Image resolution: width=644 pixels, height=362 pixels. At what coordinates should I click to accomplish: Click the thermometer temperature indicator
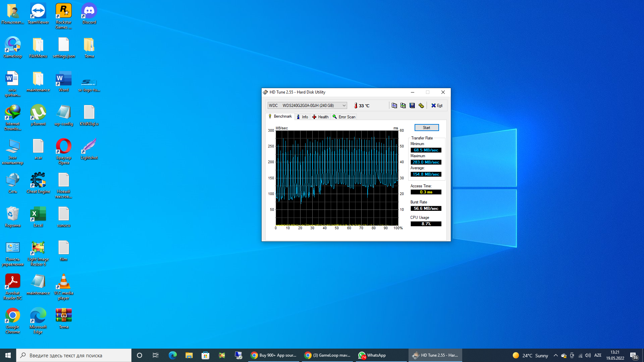click(356, 106)
